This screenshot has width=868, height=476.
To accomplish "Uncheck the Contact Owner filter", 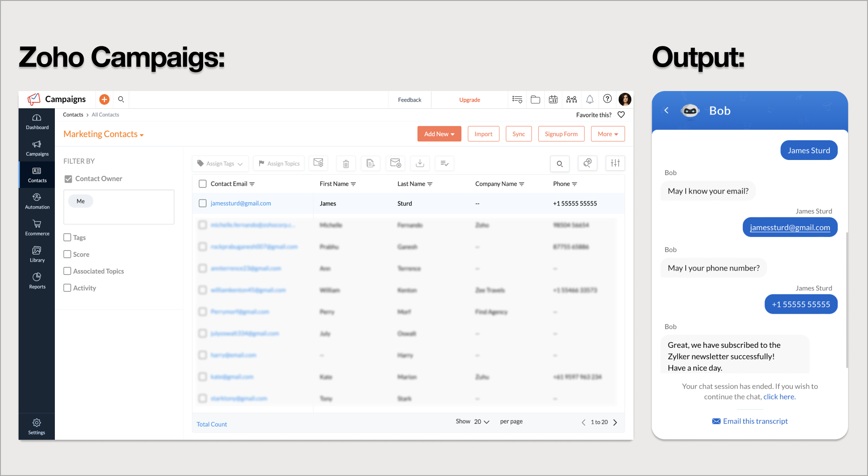I will [68, 179].
